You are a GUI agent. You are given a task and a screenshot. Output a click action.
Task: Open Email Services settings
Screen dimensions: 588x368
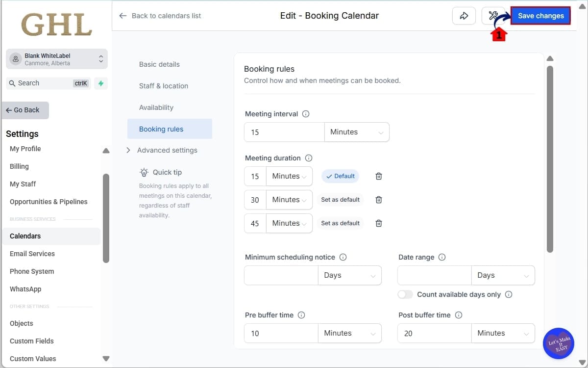[x=32, y=254]
